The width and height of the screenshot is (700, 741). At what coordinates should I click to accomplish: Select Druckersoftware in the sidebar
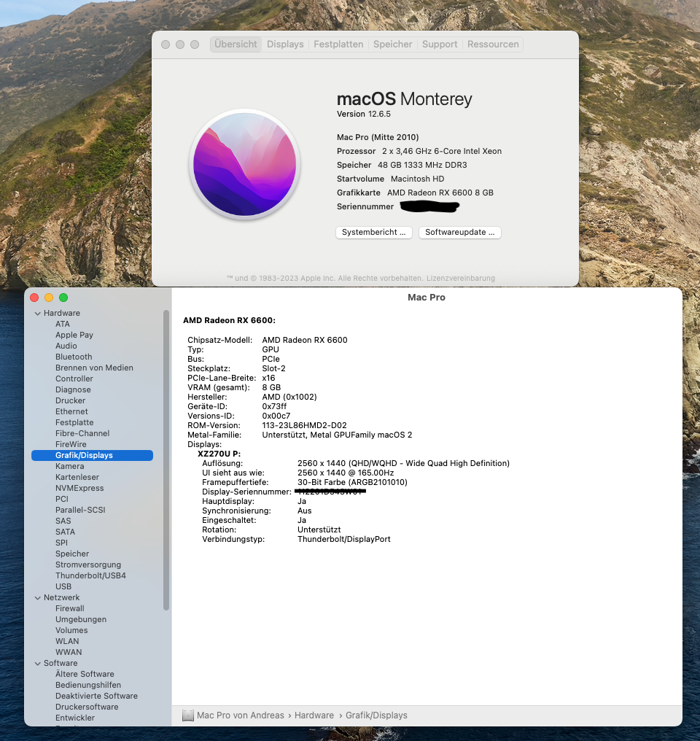pos(87,707)
